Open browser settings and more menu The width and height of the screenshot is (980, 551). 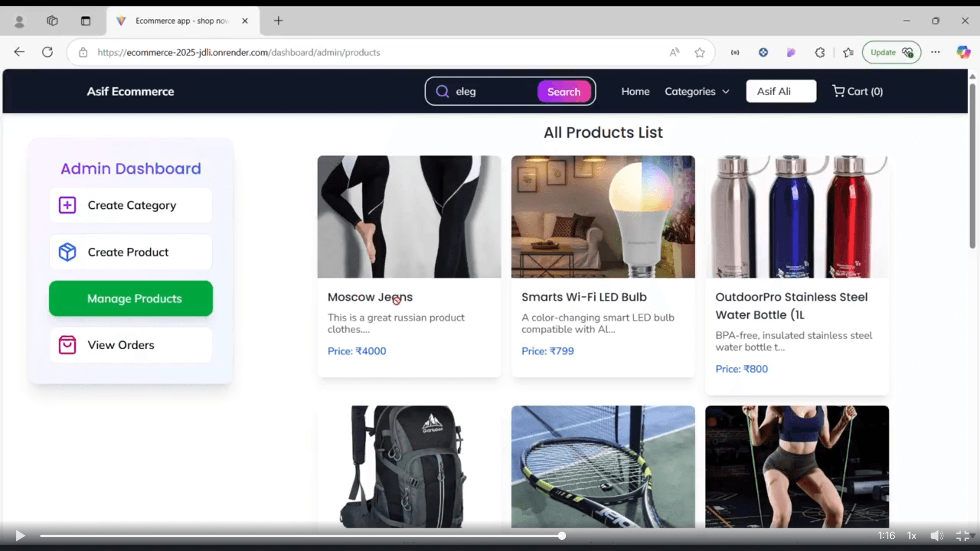point(935,52)
